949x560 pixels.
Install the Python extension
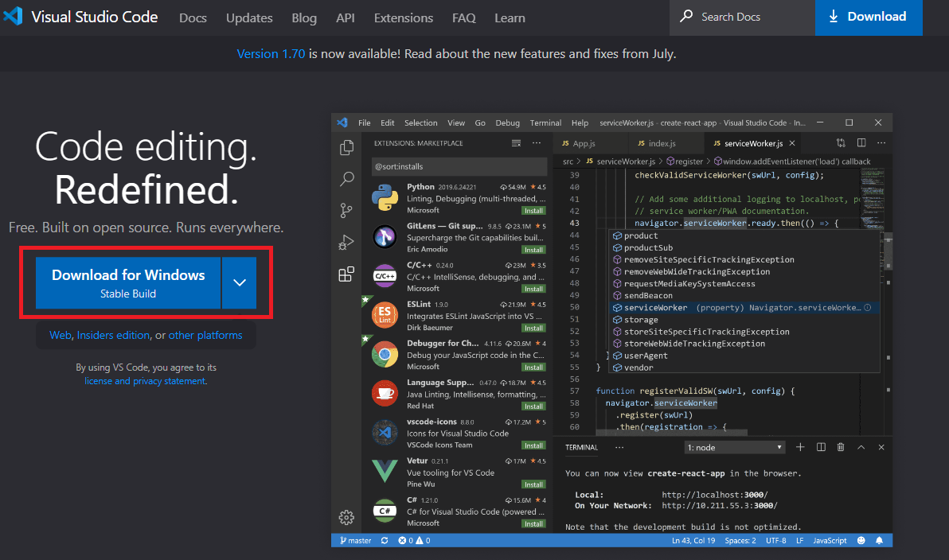click(533, 211)
